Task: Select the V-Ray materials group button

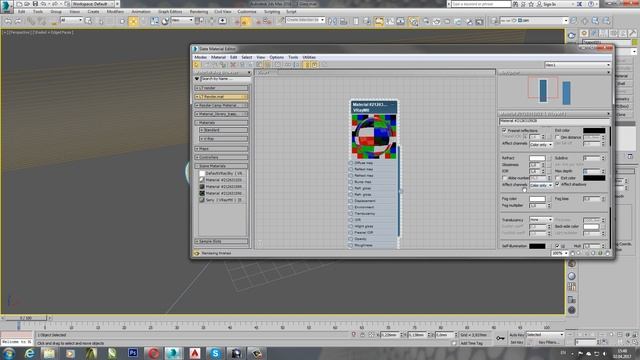Action: click(x=223, y=139)
